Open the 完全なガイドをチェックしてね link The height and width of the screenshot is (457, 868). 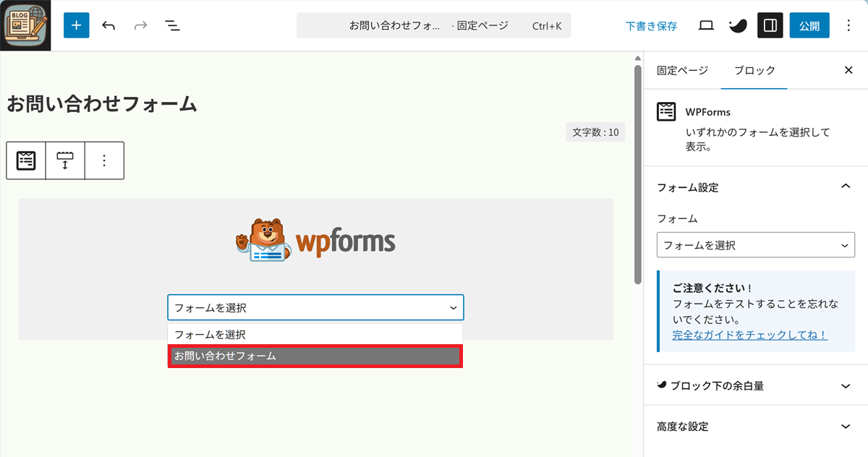coord(749,335)
